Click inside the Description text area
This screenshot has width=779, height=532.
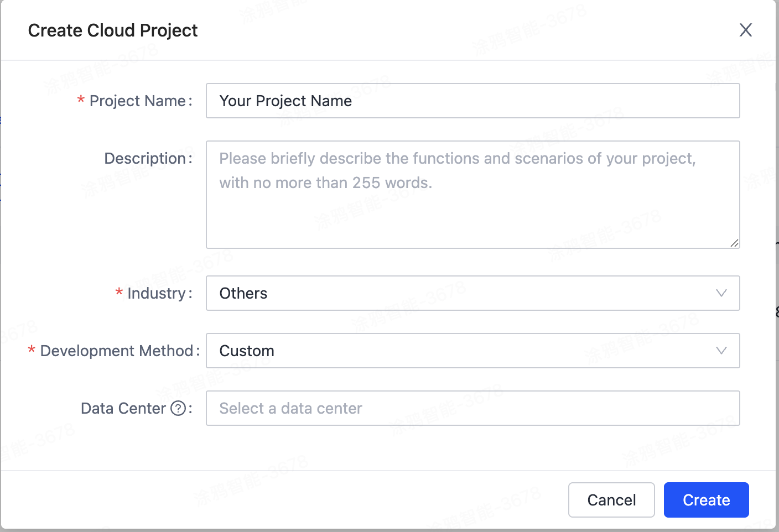(473, 195)
